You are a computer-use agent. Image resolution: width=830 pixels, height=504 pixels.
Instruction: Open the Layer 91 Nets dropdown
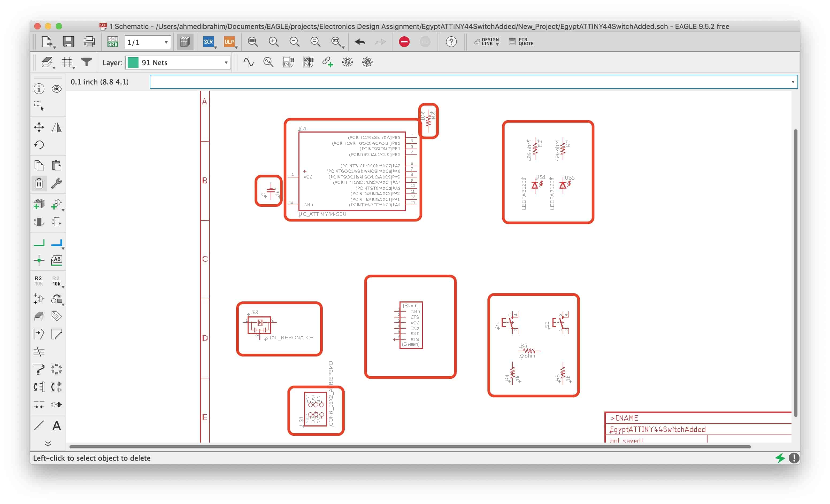(178, 63)
